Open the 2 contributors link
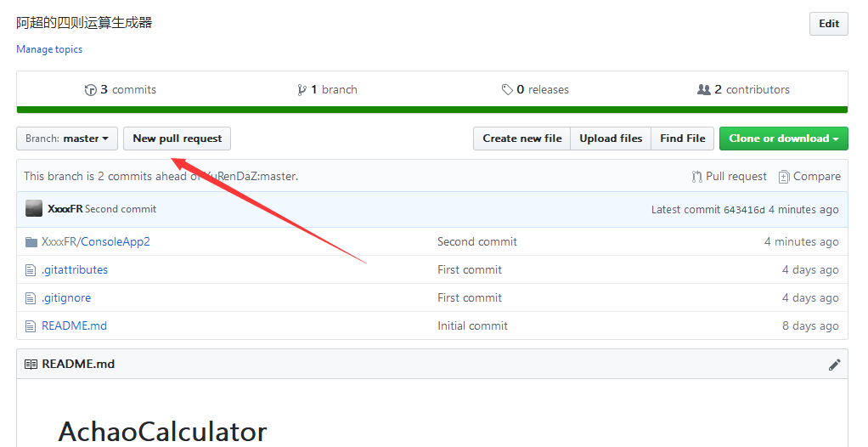The image size is (868, 447). coord(743,90)
